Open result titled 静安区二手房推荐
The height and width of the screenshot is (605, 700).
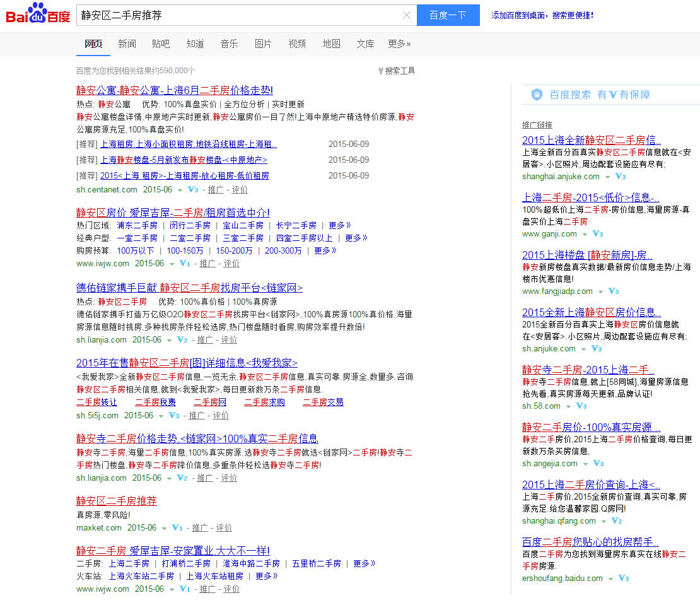117,500
